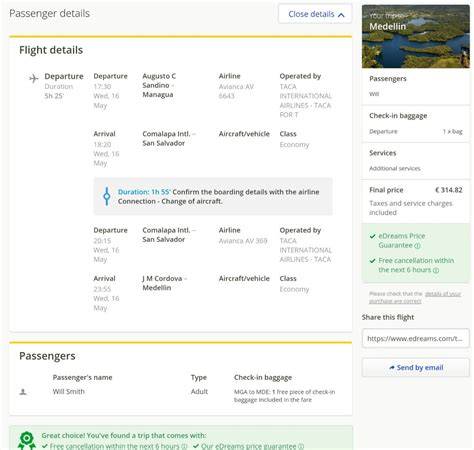Open info icon next to sidebar free cancellation
The width and height of the screenshot is (474, 450).
pyautogui.click(x=436, y=270)
